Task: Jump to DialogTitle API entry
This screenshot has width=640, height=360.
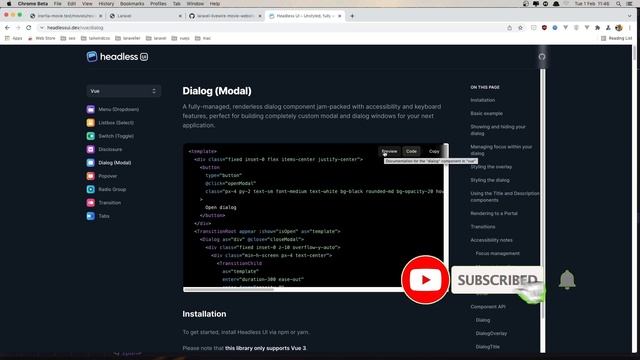Action: coord(487,347)
